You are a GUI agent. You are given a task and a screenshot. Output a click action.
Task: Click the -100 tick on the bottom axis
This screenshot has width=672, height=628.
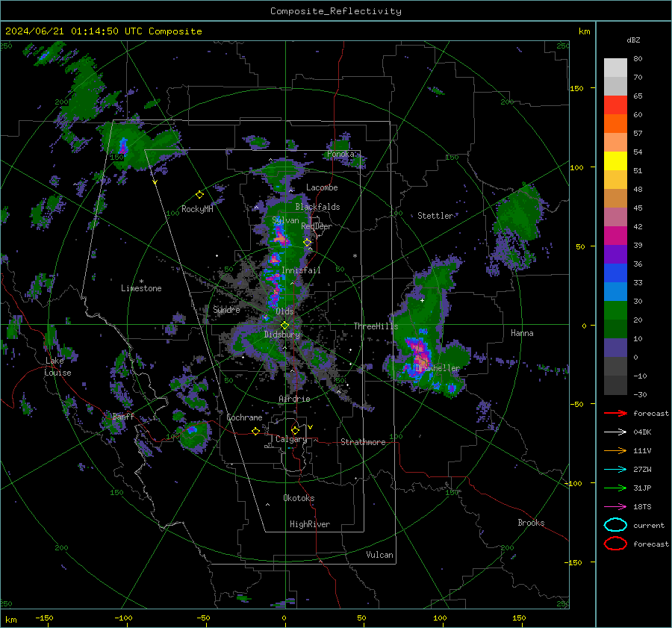click(123, 618)
